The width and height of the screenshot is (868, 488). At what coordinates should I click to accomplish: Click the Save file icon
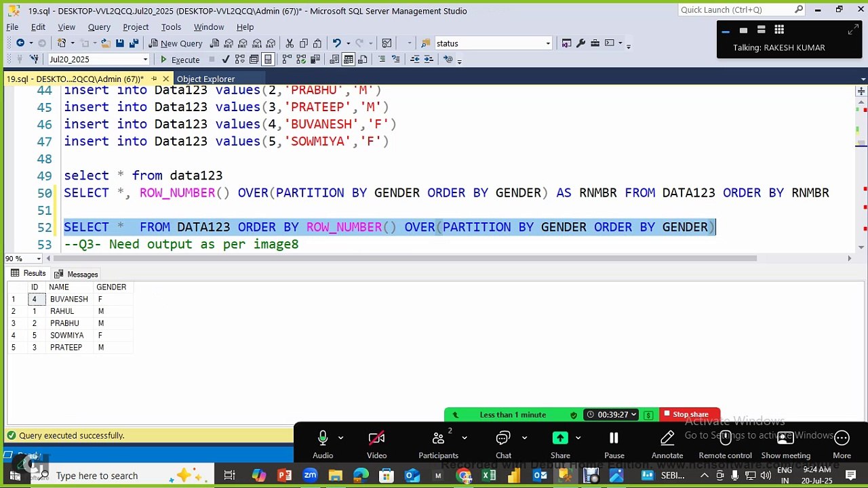120,43
